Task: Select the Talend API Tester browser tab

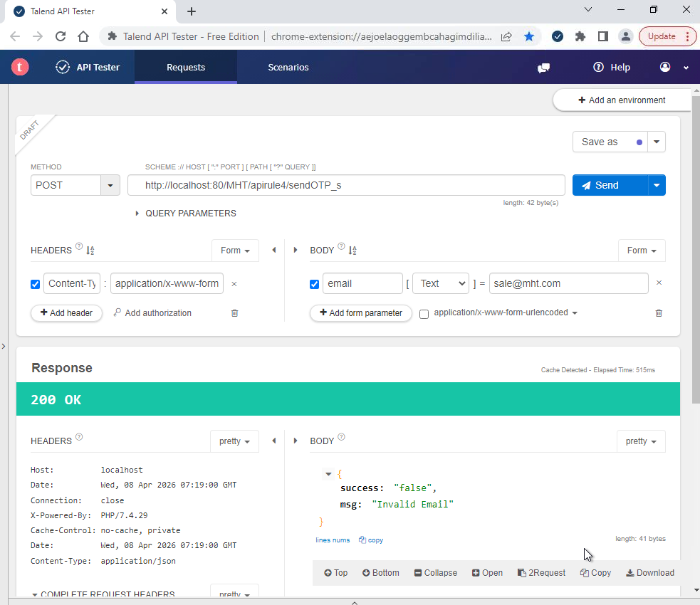Action: click(90, 11)
